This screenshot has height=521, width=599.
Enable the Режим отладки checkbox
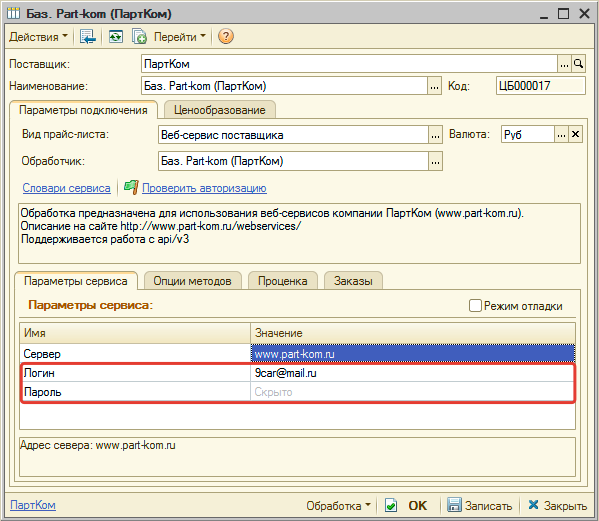475,306
